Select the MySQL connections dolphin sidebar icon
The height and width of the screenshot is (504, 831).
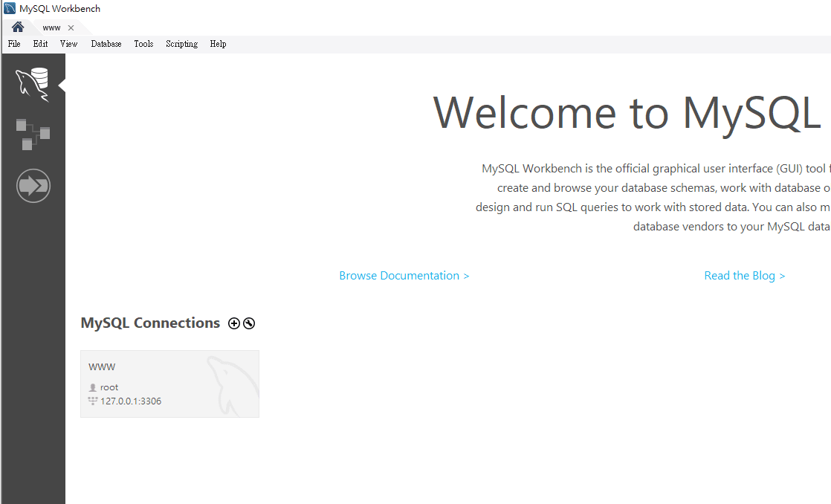pyautogui.click(x=32, y=85)
